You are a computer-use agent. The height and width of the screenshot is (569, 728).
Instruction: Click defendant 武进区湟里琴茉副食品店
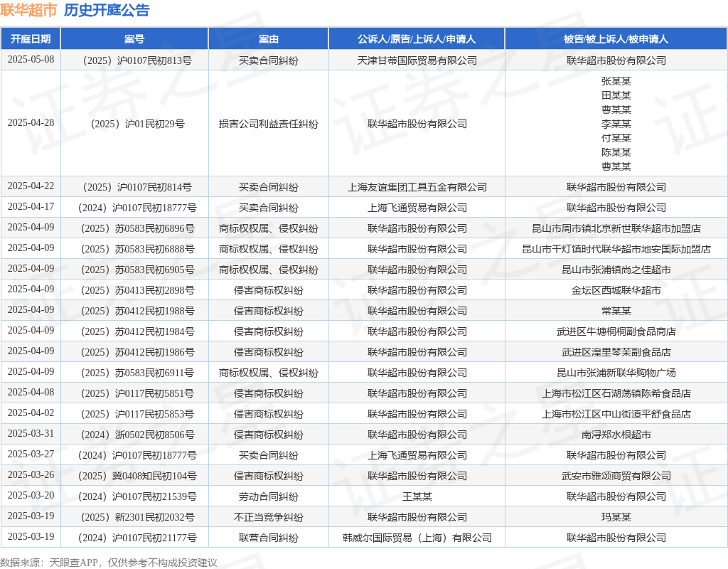(616, 352)
